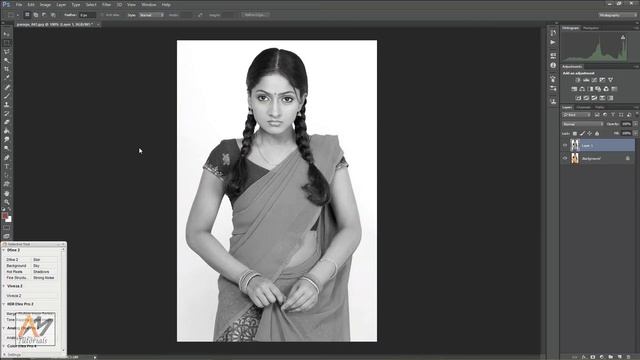Open the workspace switcher dropdown
This screenshot has width=640, height=360.
[x=618, y=15]
